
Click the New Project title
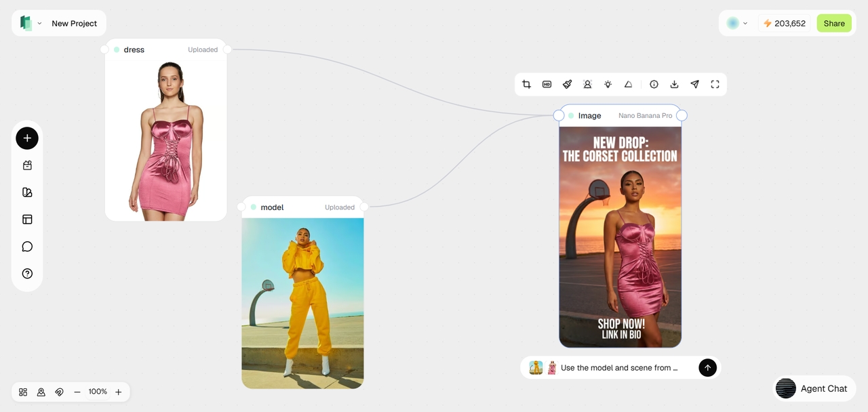pyautogui.click(x=75, y=23)
